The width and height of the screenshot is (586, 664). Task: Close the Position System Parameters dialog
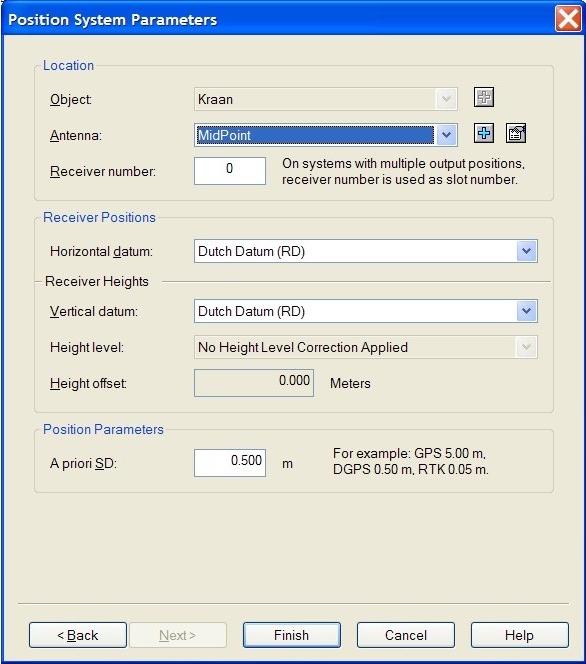click(568, 19)
